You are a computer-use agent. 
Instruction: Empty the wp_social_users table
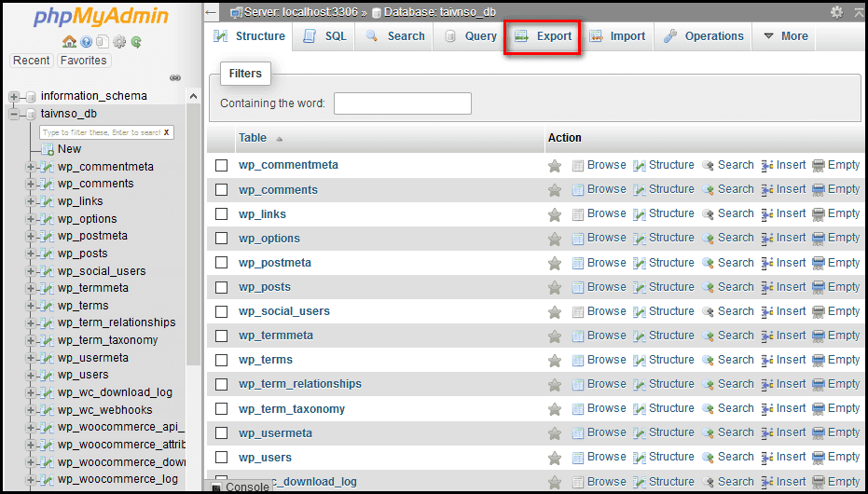(835, 311)
